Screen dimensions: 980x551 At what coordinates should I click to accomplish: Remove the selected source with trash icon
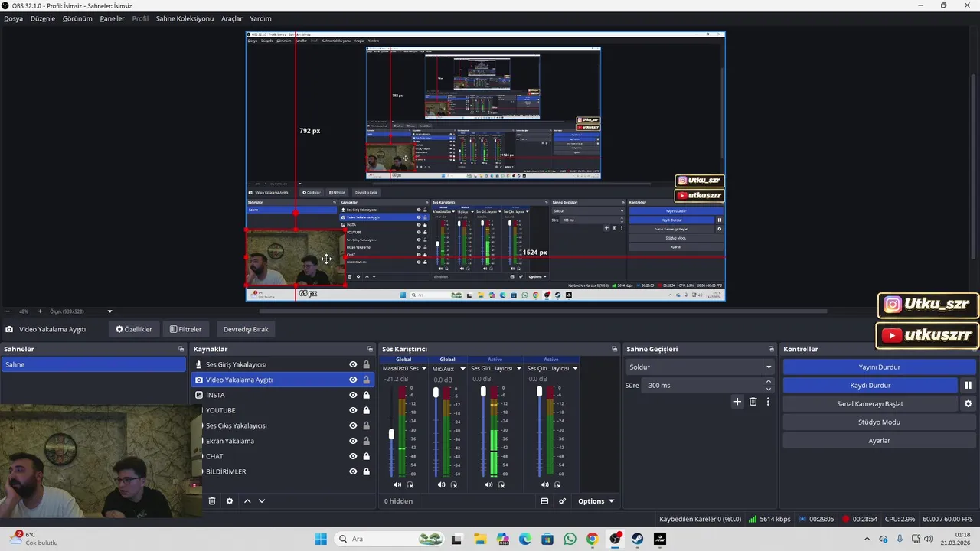coord(212,501)
